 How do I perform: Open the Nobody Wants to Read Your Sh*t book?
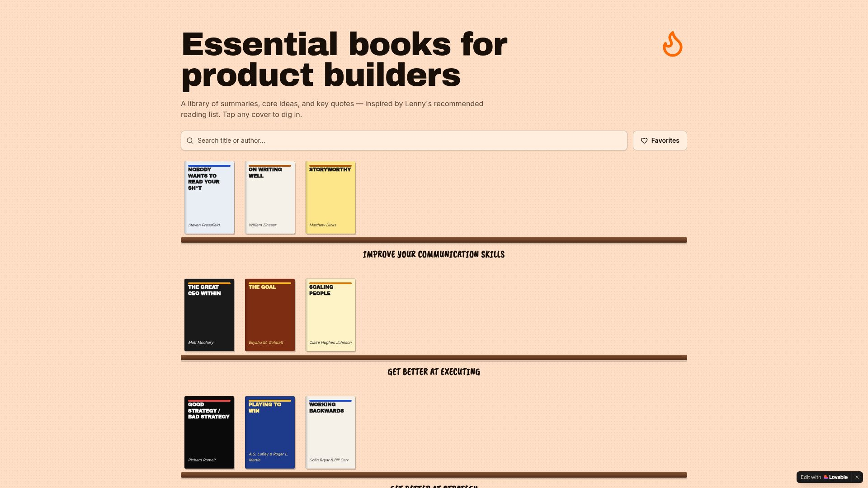click(209, 197)
